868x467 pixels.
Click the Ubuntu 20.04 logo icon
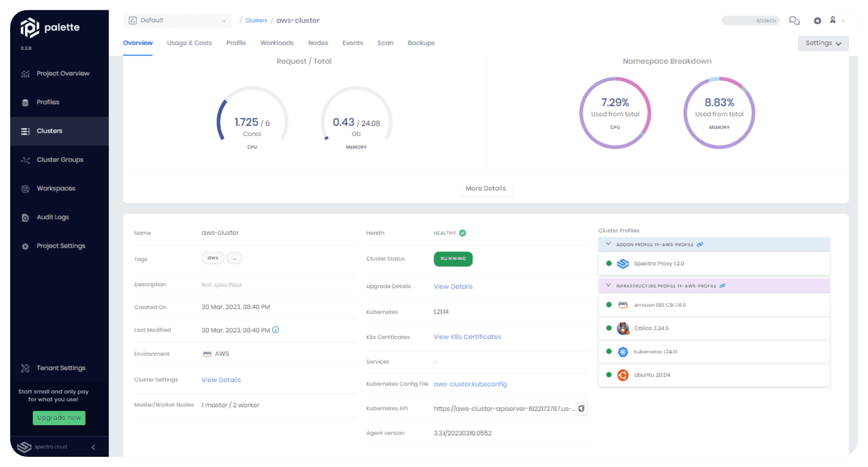pos(623,375)
